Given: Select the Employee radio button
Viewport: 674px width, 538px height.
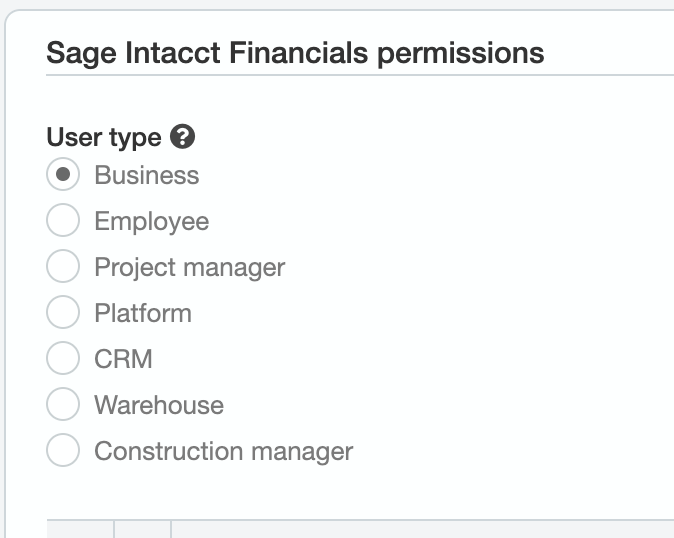Looking at the screenshot, I should [x=63, y=221].
